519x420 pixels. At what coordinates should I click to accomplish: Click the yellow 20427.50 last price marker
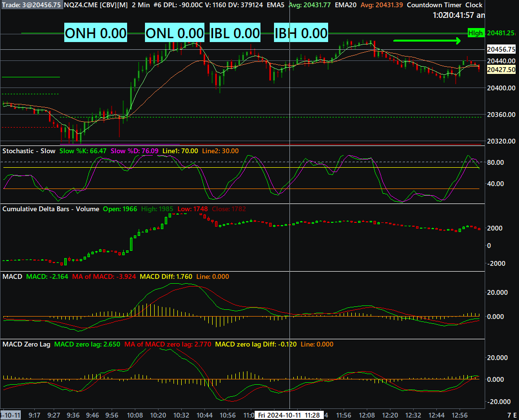pyautogui.click(x=501, y=70)
